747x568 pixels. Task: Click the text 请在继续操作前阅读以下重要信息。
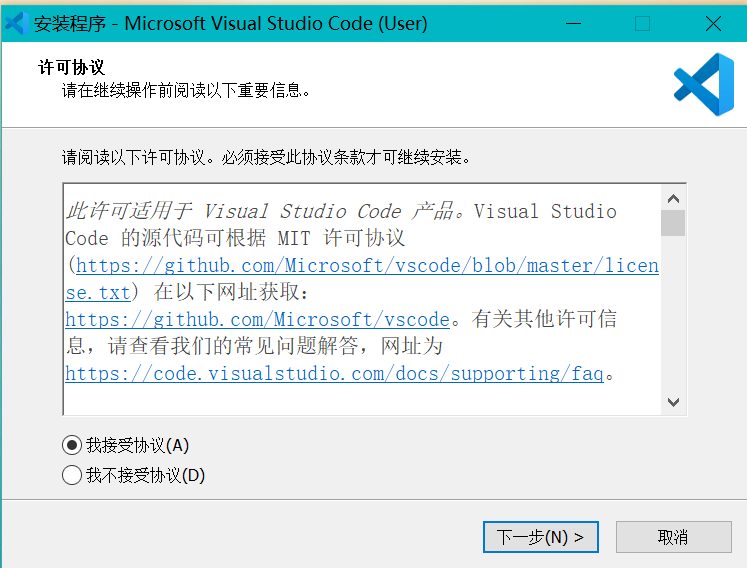(186, 90)
